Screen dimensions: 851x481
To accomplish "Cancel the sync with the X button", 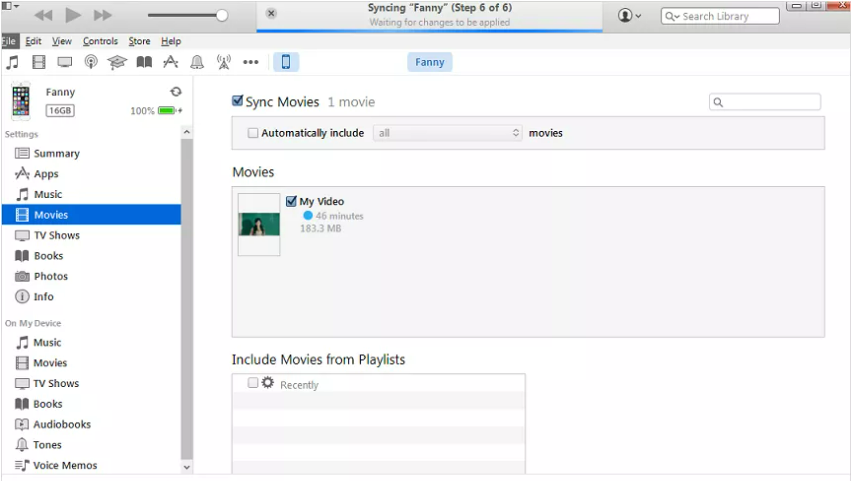I will (x=271, y=14).
